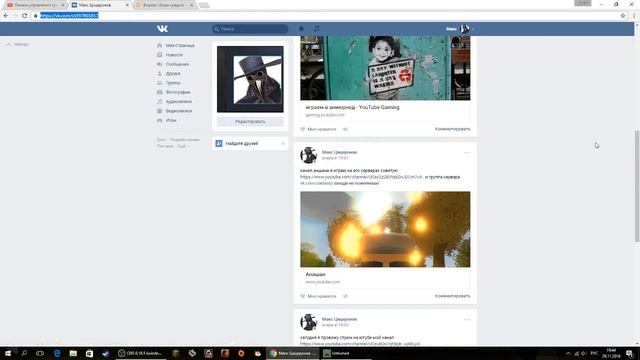The width and height of the screenshot is (640, 360).
Task: Expand the Макс account menu in header
Action: coord(459,29)
